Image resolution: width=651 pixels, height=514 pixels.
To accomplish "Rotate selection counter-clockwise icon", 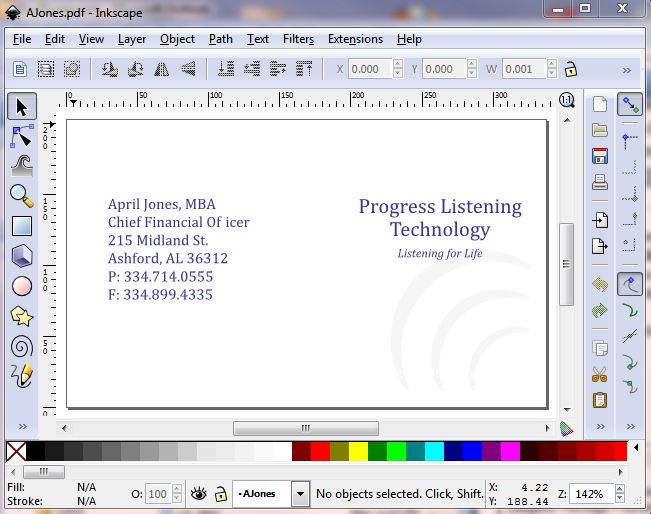I will pos(110,69).
